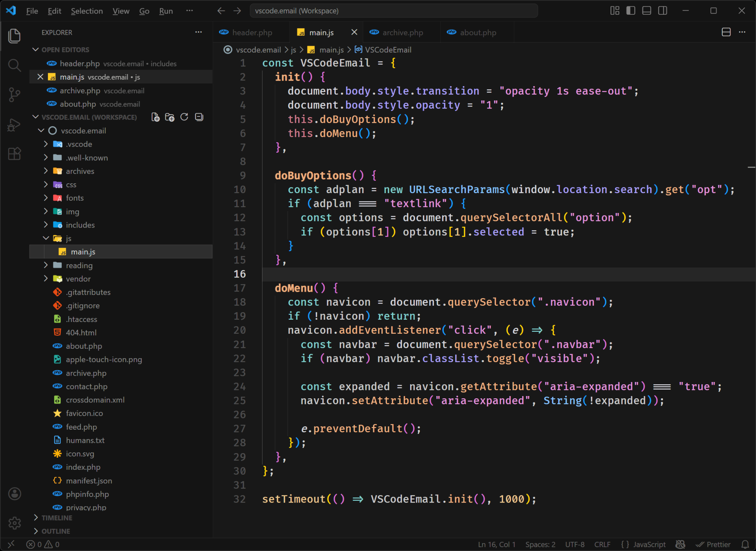Viewport: 756px width, 551px height.
Task: Toggle the Panel visibility
Action: (x=646, y=11)
